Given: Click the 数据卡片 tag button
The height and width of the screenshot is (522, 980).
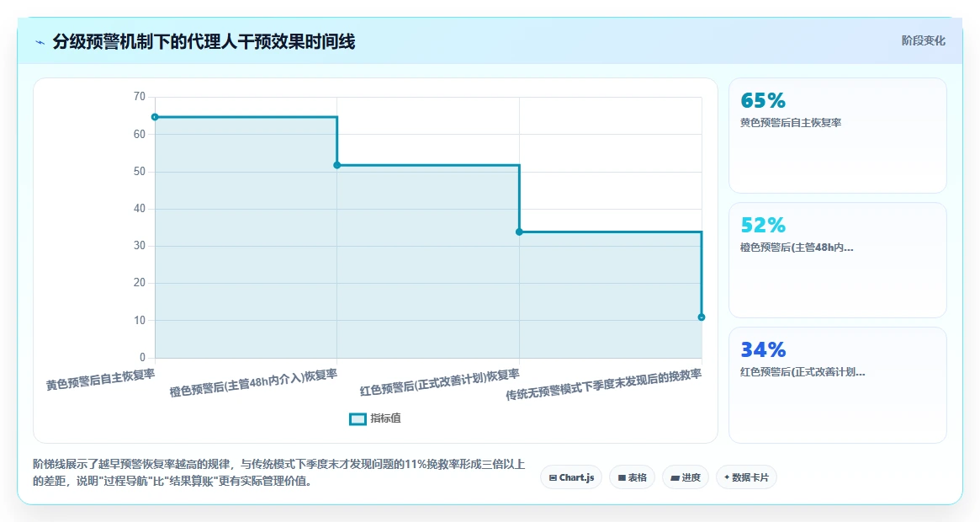Looking at the screenshot, I should point(746,477).
